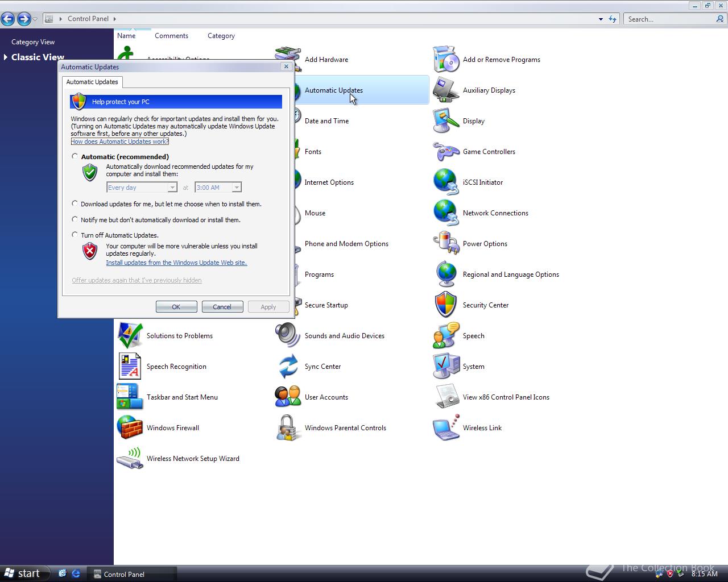Open Solutions to Problems icon
This screenshot has height=582, width=728.
pos(130,336)
